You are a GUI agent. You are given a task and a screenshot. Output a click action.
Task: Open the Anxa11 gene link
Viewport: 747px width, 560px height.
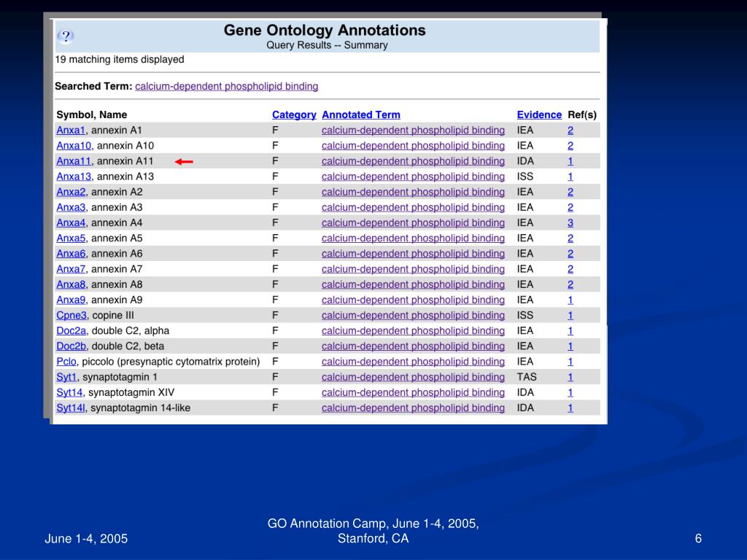tap(74, 161)
